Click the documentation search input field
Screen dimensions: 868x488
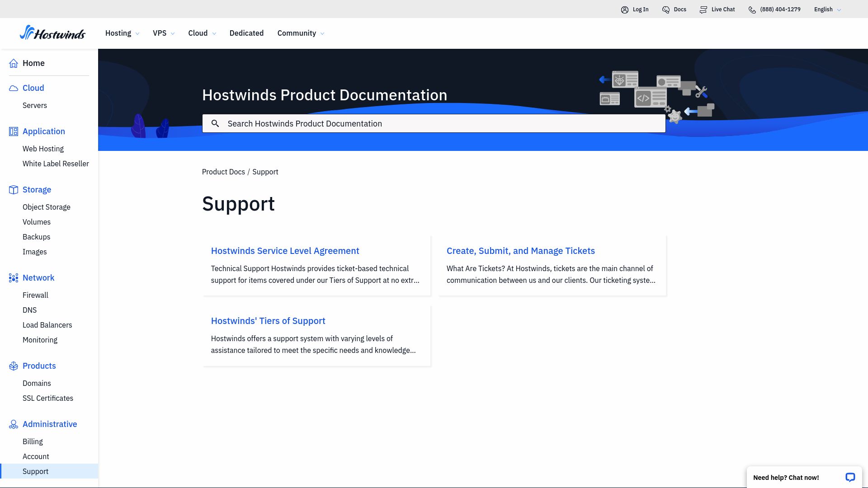pos(434,123)
